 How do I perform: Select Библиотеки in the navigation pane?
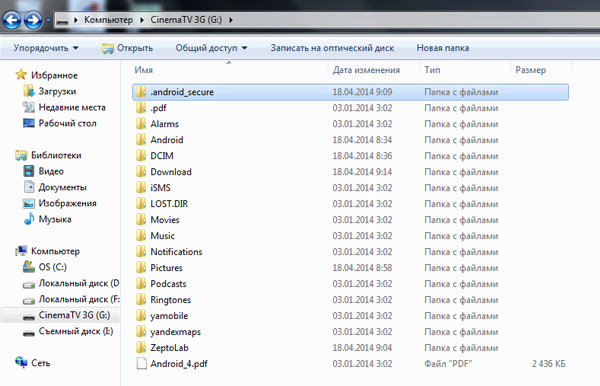click(x=56, y=155)
